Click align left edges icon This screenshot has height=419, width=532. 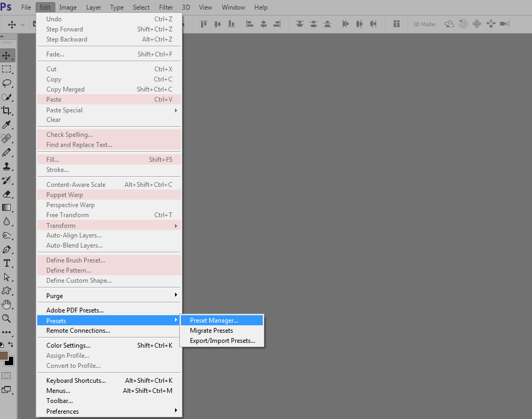(250, 24)
